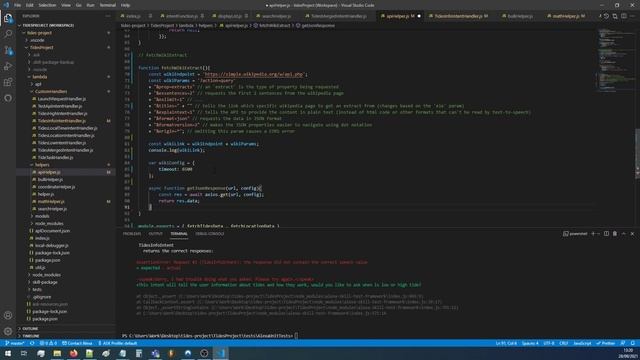Click the ASK Profile: default status item
The width and height of the screenshot is (640, 360).
[x=118, y=343]
